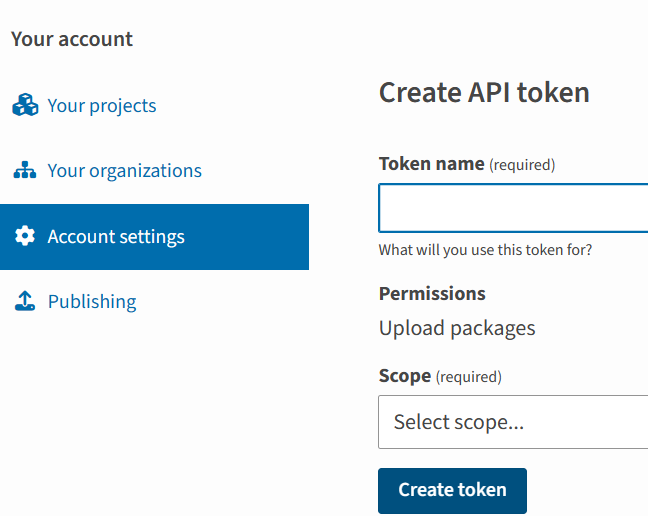Select the Account settings sidebar text
The height and width of the screenshot is (516, 648).
pyautogui.click(x=116, y=237)
